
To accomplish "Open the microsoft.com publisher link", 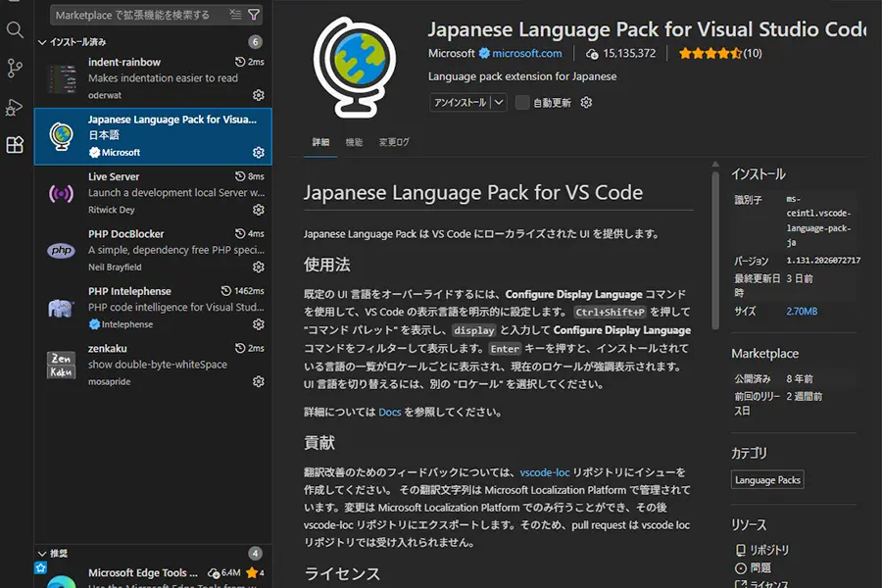I will (526, 54).
